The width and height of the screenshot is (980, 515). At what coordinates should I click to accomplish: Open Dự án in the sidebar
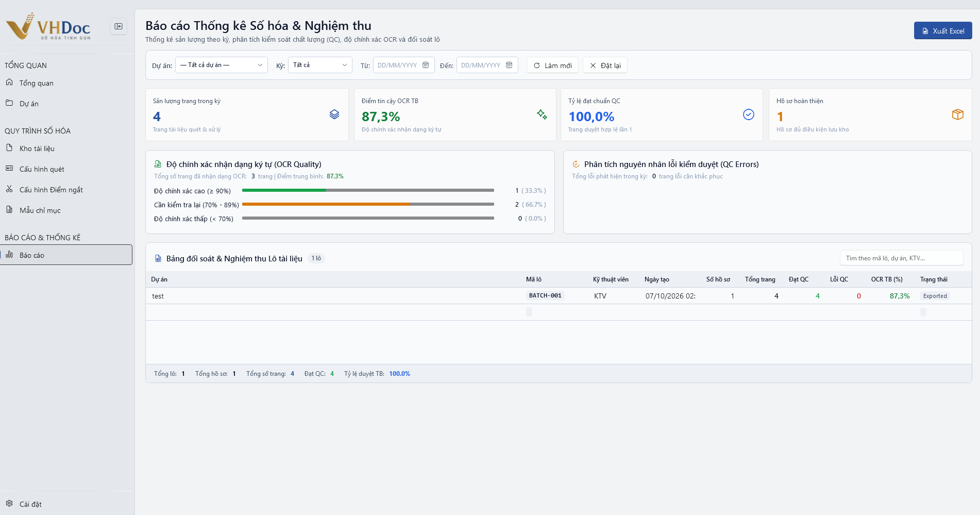[x=66, y=104]
